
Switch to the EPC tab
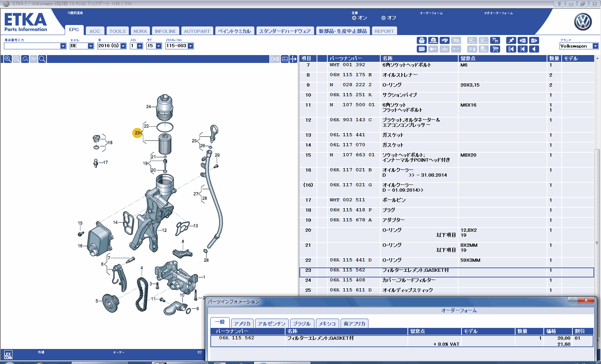point(74,30)
